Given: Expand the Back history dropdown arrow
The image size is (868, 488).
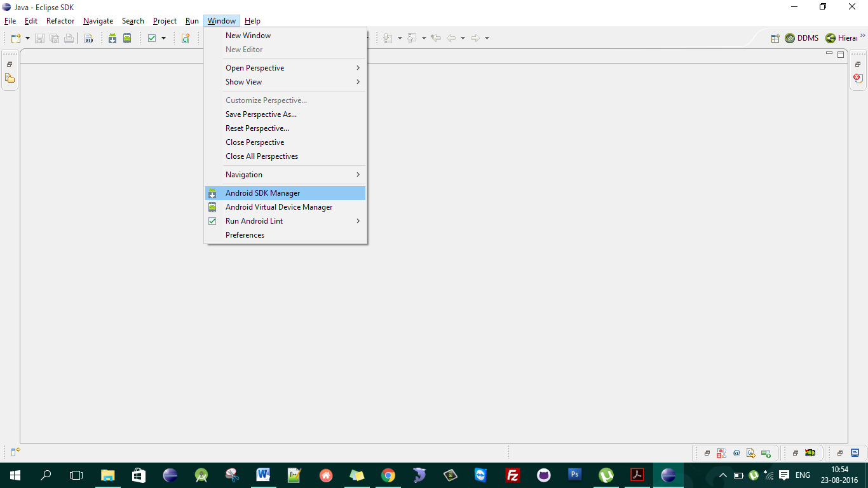Looking at the screenshot, I should point(463,38).
